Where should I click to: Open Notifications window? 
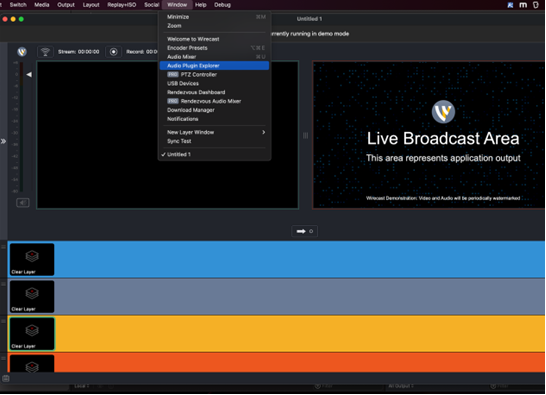tap(214, 119)
